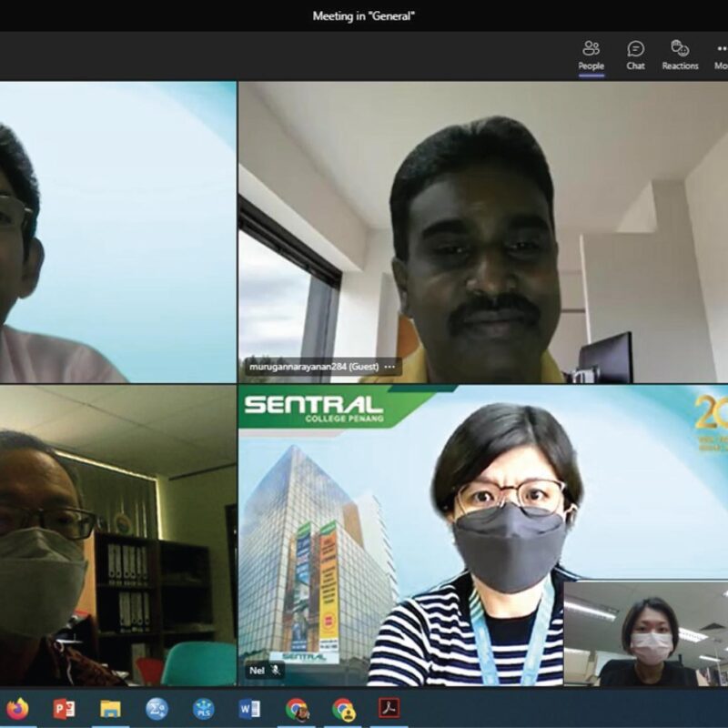Viewport: 728px width, 728px height.
Task: Switch to Word from the taskbar
Action: click(x=249, y=709)
